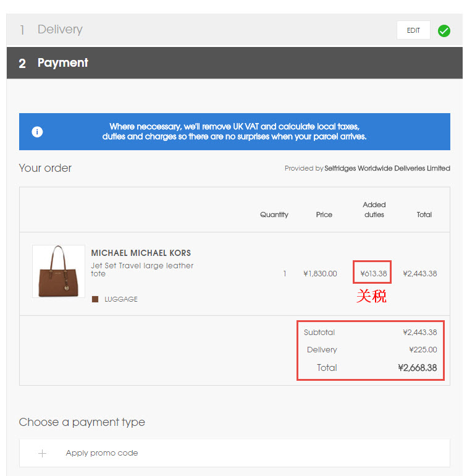Expand the Apply promo code section
This screenshot has height=476, width=467.
coord(234,453)
